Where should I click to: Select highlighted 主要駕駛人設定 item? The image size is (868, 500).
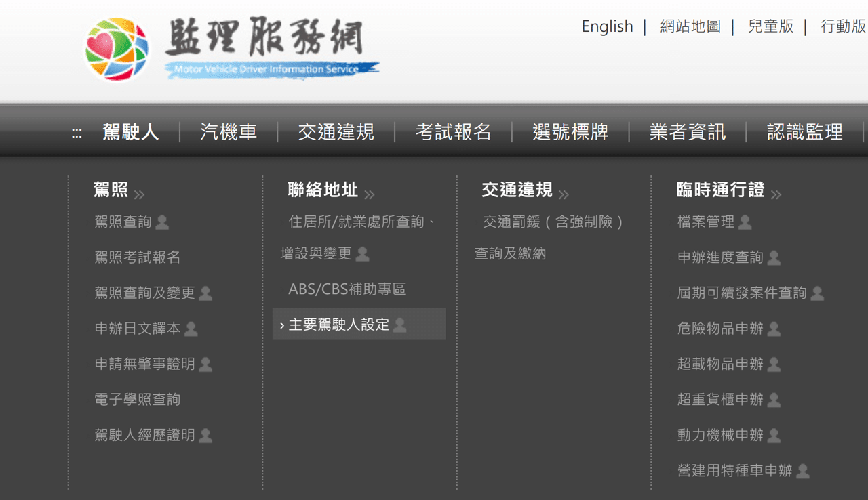[359, 325]
